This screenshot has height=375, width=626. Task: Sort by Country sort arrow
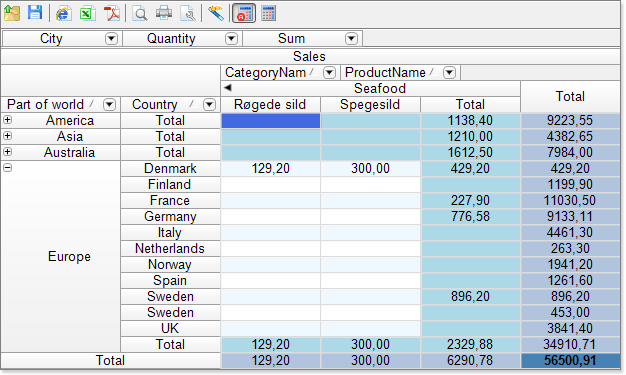(193, 104)
